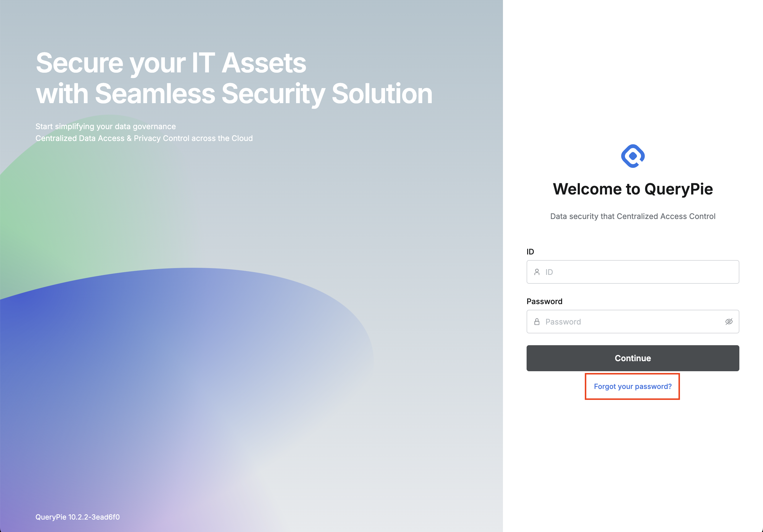This screenshot has width=763, height=532.
Task: Focus the Password input field
Action: click(631, 322)
